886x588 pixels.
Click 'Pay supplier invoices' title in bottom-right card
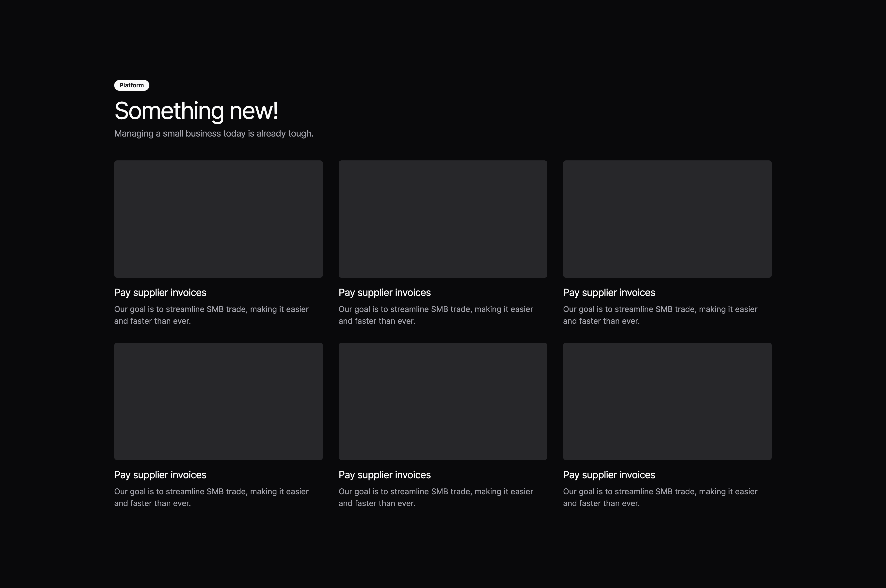tap(609, 475)
